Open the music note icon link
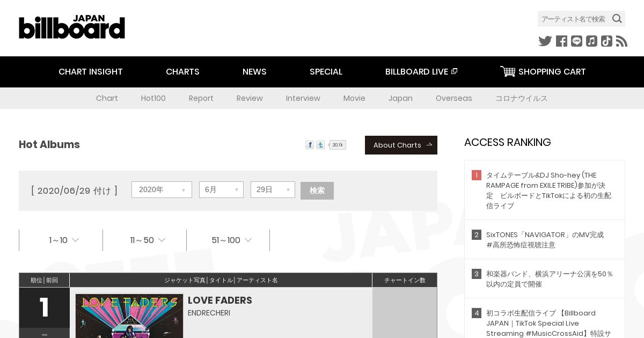This screenshot has width=644, height=338. click(591, 41)
